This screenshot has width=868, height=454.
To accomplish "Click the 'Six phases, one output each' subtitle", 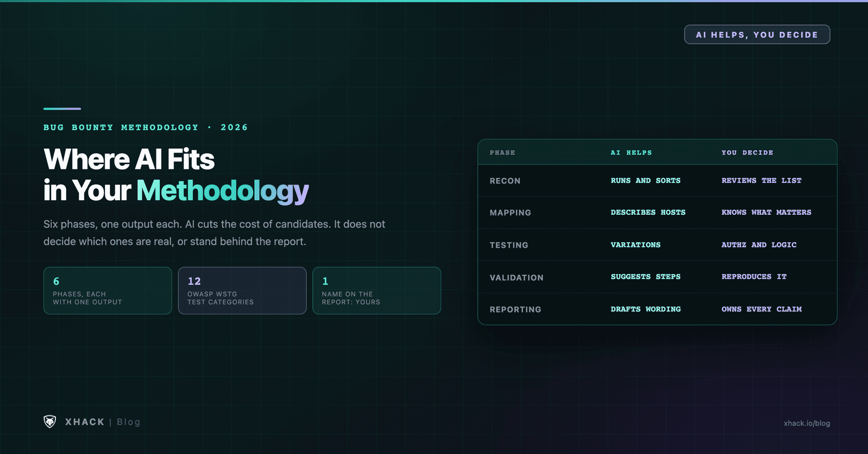I will click(214, 233).
